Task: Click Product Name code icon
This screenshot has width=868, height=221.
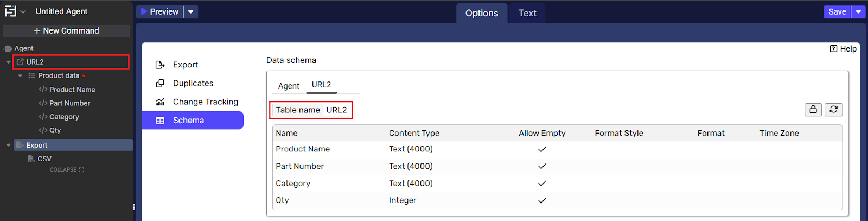Action: point(43,89)
